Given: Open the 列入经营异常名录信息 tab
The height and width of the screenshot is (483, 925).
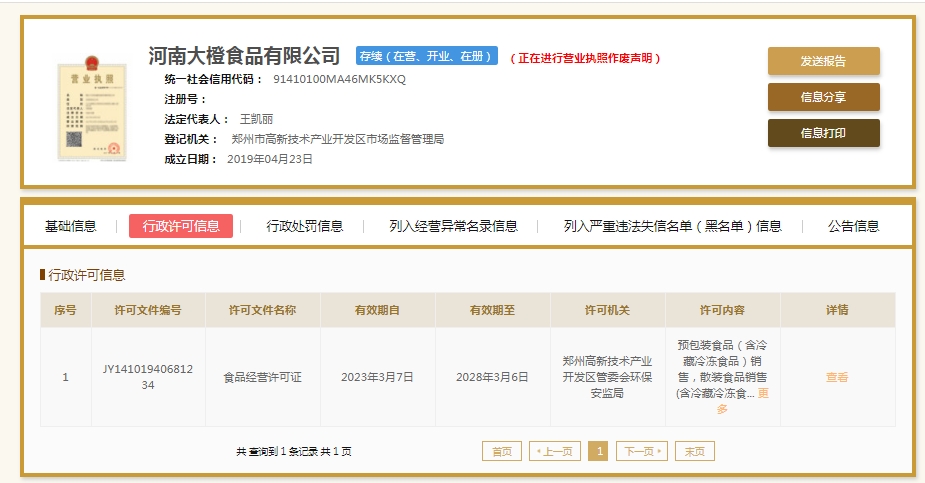Looking at the screenshot, I should [x=453, y=226].
